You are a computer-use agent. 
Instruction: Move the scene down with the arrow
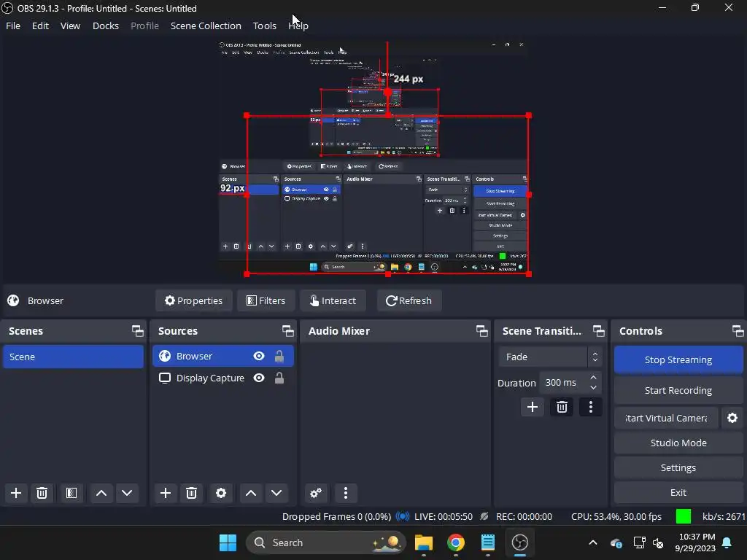tap(127, 493)
